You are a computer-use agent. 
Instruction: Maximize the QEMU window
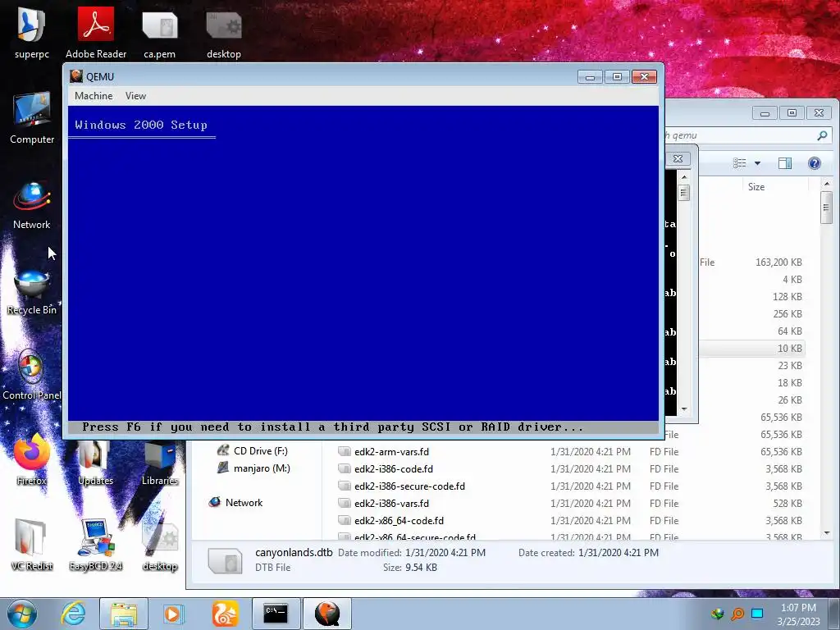pos(617,77)
